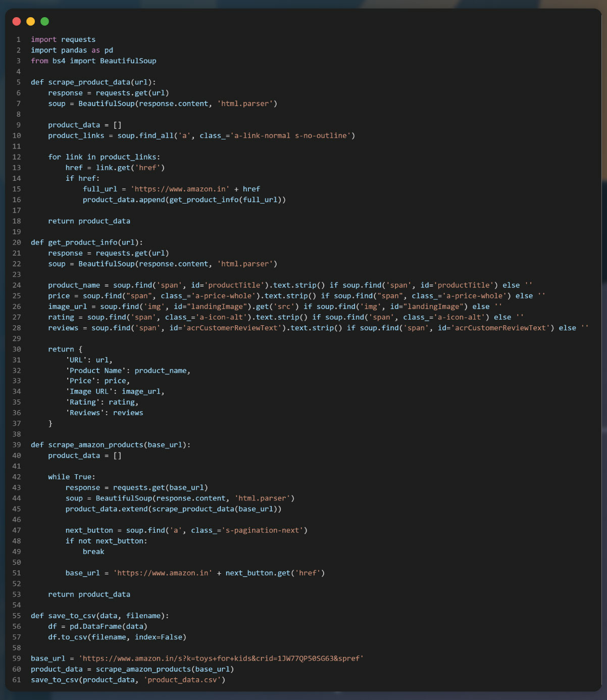Click 'def scrape_amazon_products(base_url):' definition
The height and width of the screenshot is (700, 607).
click(111, 445)
